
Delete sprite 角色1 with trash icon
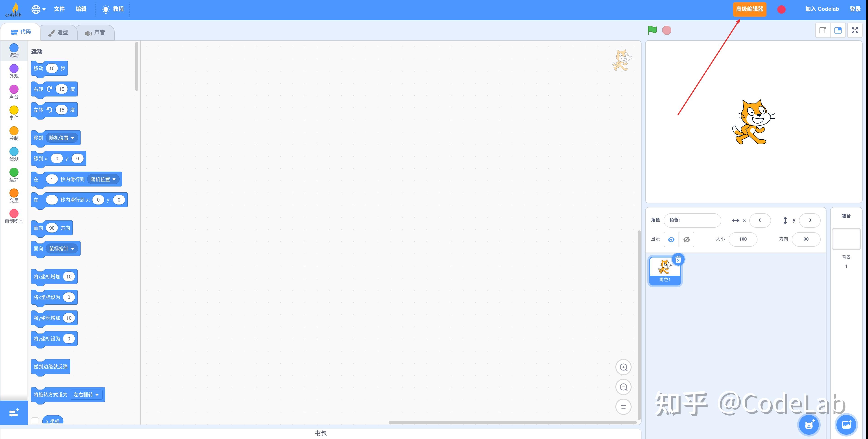point(678,260)
